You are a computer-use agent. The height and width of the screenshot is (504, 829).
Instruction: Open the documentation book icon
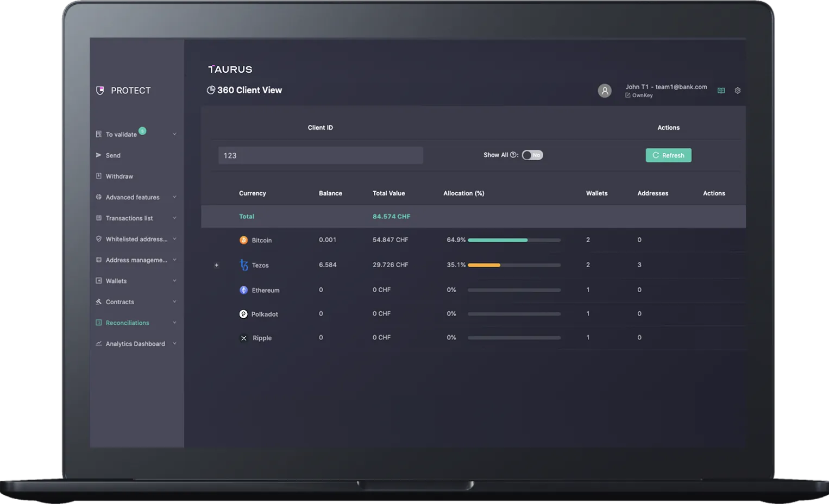click(721, 91)
